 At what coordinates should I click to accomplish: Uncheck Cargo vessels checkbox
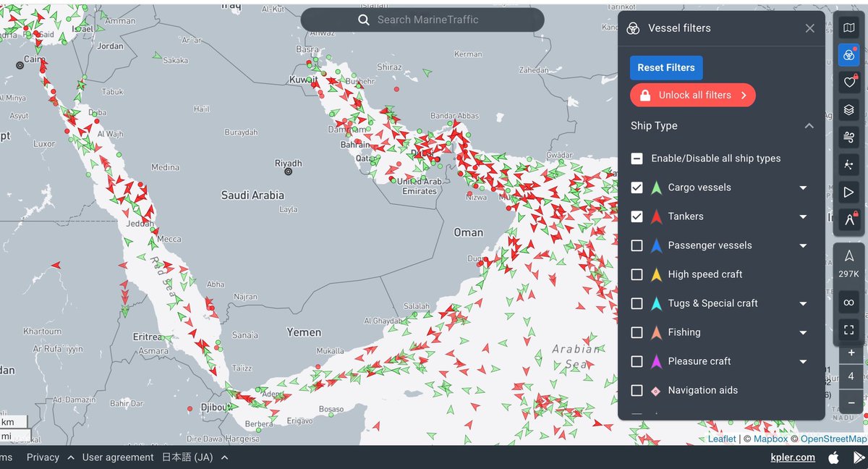(x=637, y=187)
